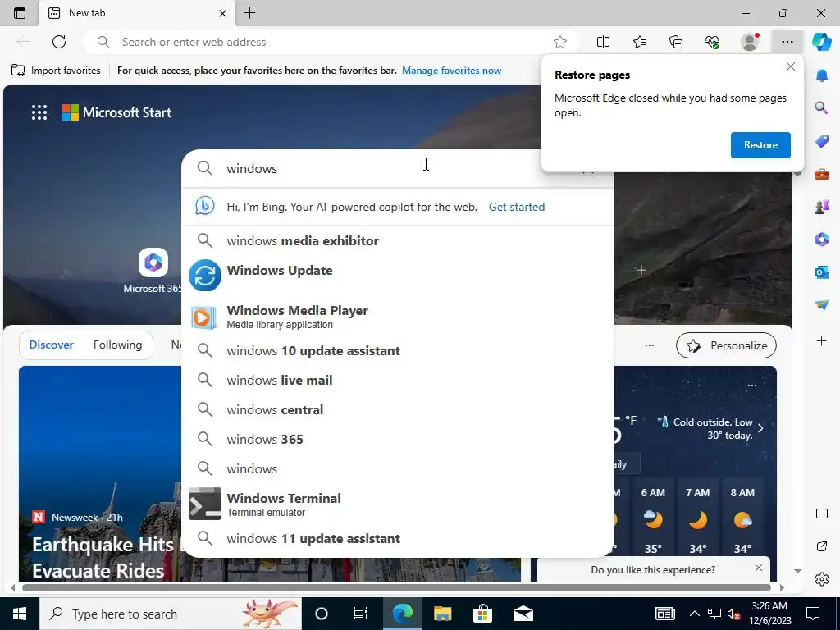The width and height of the screenshot is (840, 630).
Task: Expand Cold outside weather alert chevron
Action: pos(760,428)
